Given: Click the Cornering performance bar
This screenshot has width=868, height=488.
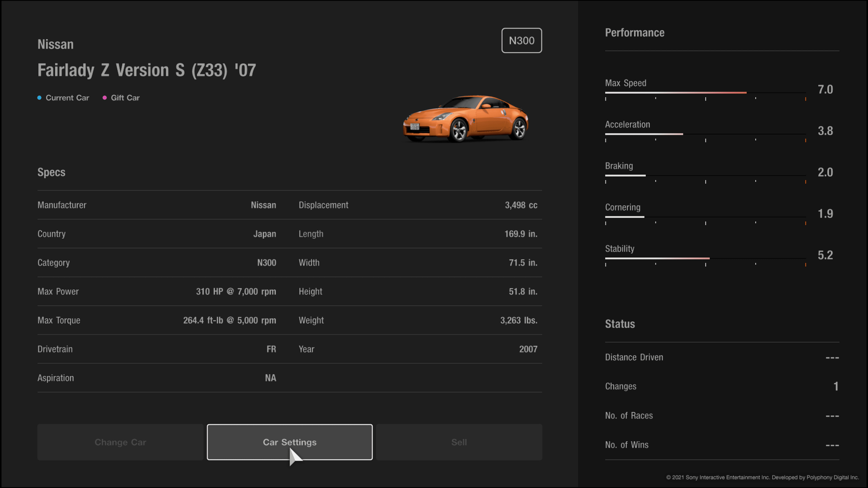Looking at the screenshot, I should 705,217.
